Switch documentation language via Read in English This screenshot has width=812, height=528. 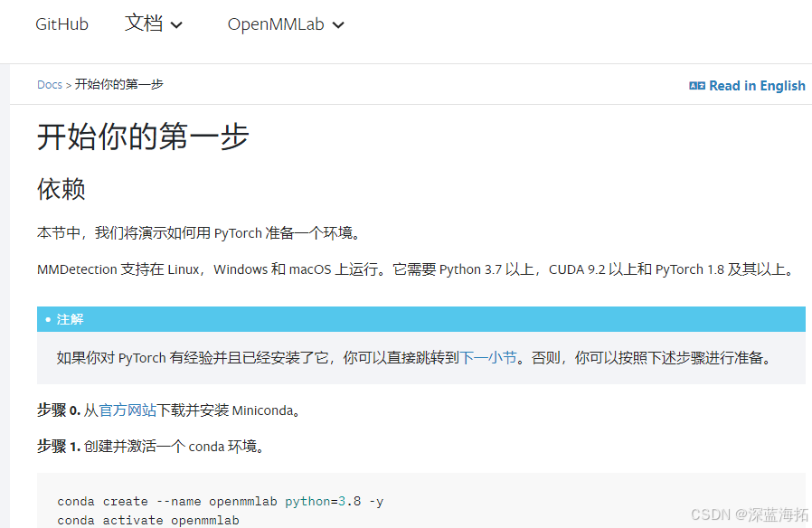[x=757, y=85]
